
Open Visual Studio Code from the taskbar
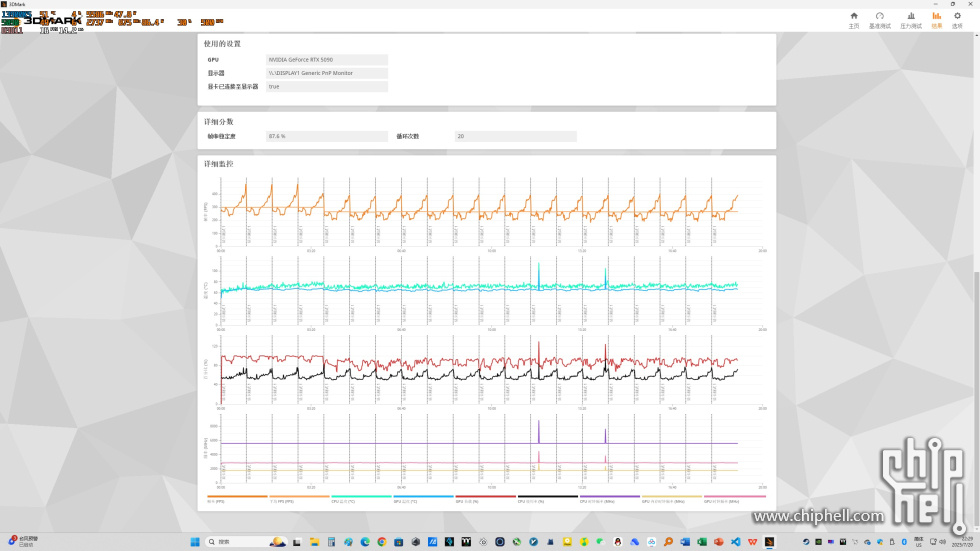[x=736, y=542]
